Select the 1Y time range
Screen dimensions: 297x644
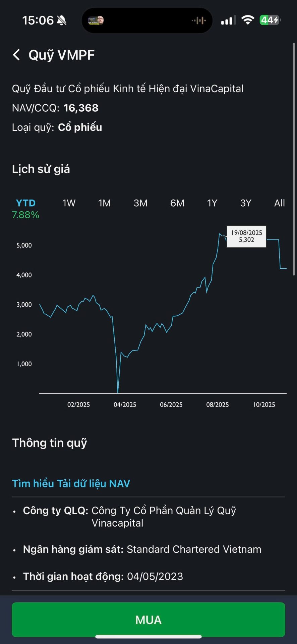212,203
